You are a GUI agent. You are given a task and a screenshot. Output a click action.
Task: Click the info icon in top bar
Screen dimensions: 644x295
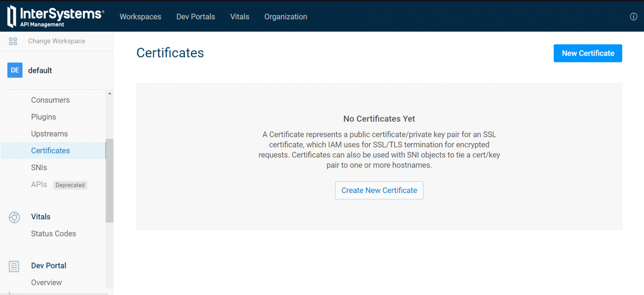tap(633, 17)
